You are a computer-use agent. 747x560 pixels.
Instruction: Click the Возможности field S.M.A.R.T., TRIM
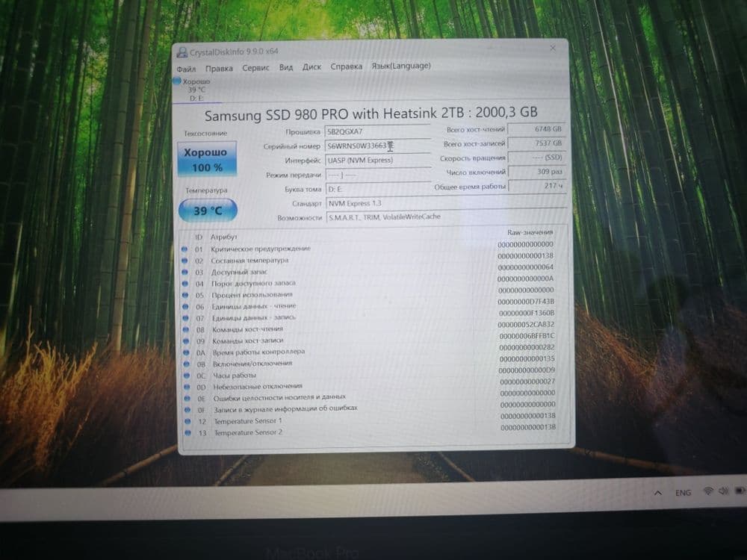[447, 217]
